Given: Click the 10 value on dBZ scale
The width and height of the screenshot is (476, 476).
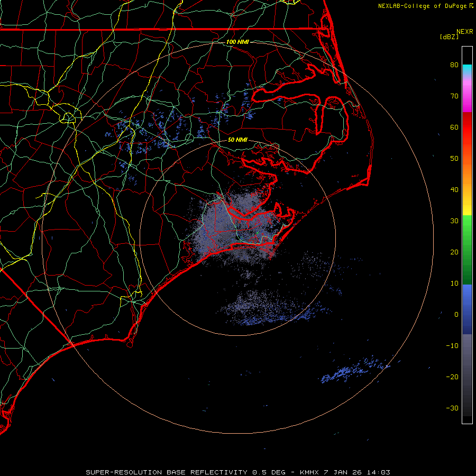Looking at the screenshot, I should tap(454, 283).
